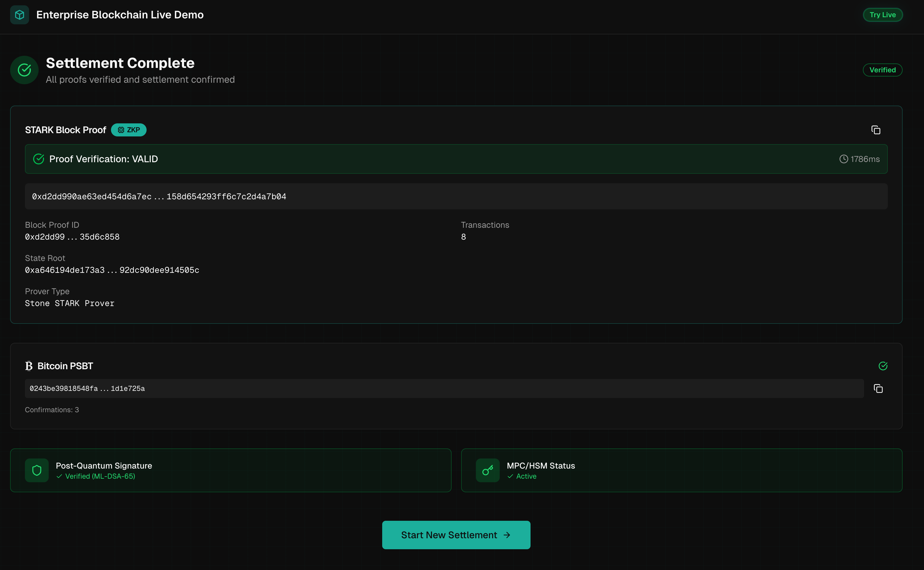Click the Proof Verification VALID check icon
Image resolution: width=924 pixels, height=570 pixels.
[39, 159]
